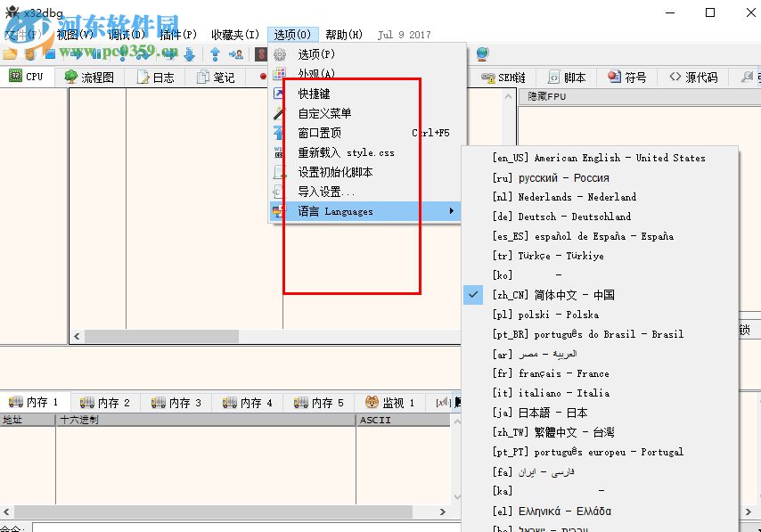Click the notepad icon on 日志 tab
Viewport: 761px width, 532px height.
(143, 77)
